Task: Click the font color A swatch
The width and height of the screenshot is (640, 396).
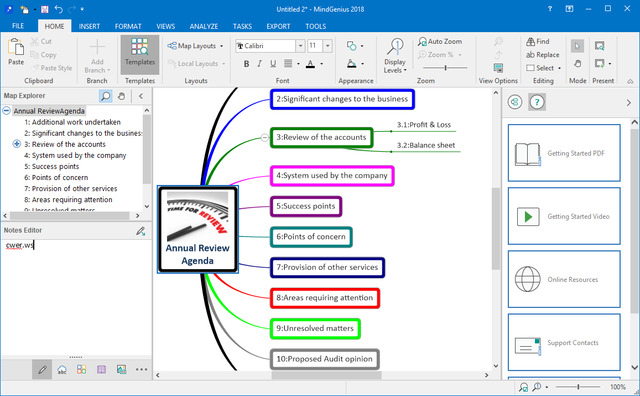Action: point(310,64)
